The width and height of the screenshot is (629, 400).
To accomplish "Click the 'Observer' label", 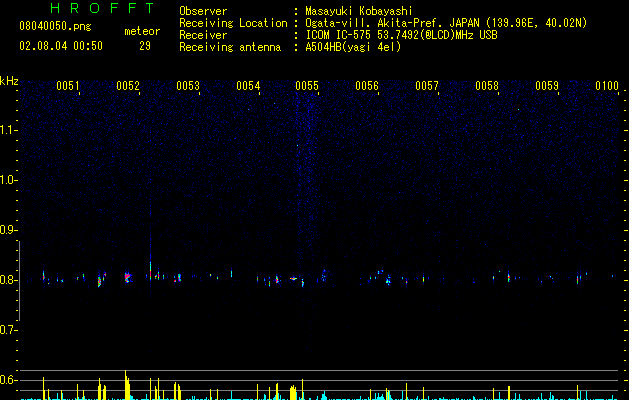I will coord(203,11).
